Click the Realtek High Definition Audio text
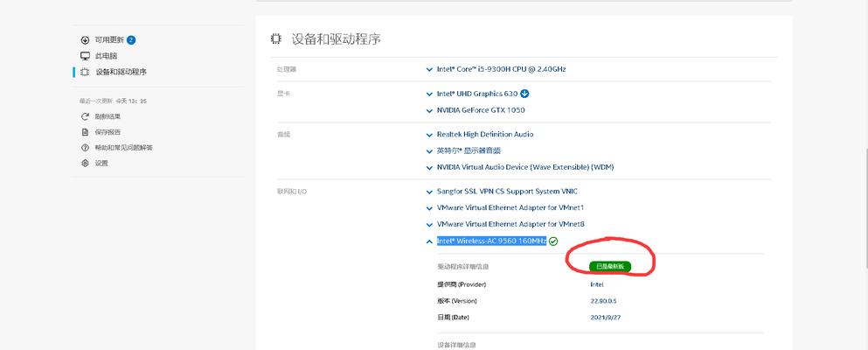The image size is (868, 350). (485, 134)
